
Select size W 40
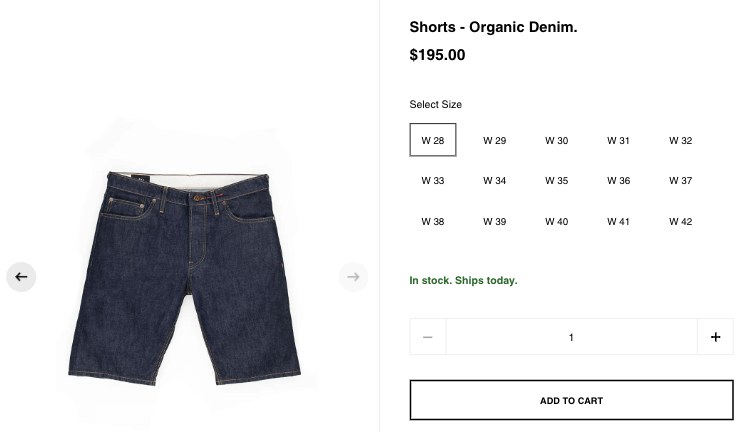[557, 222]
